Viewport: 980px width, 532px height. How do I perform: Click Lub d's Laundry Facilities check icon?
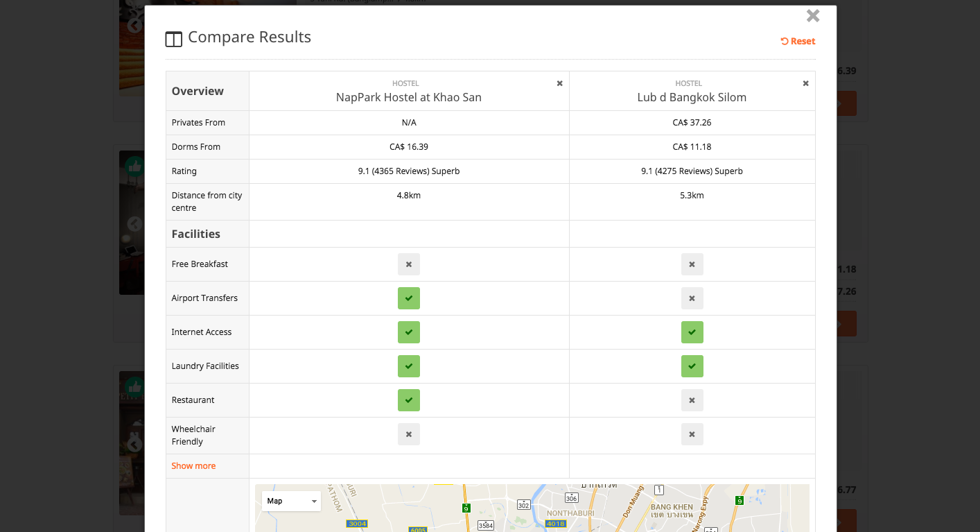(x=692, y=366)
